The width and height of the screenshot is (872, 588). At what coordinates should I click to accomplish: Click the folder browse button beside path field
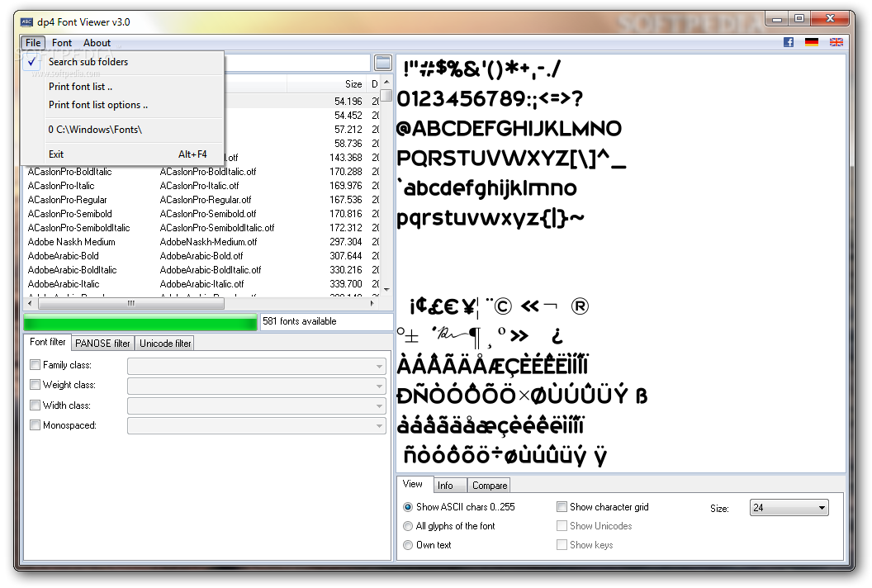tap(382, 63)
